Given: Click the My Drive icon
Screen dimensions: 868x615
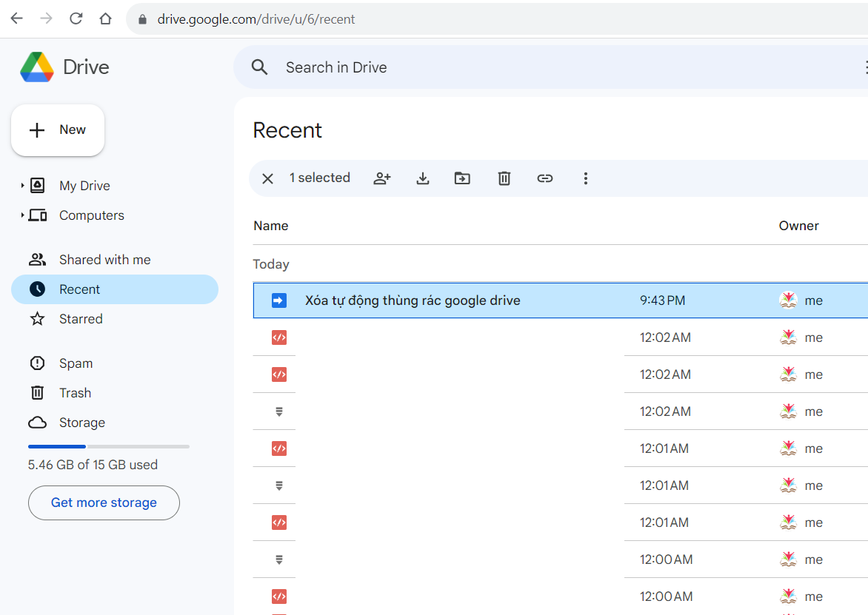Looking at the screenshot, I should 37,185.
